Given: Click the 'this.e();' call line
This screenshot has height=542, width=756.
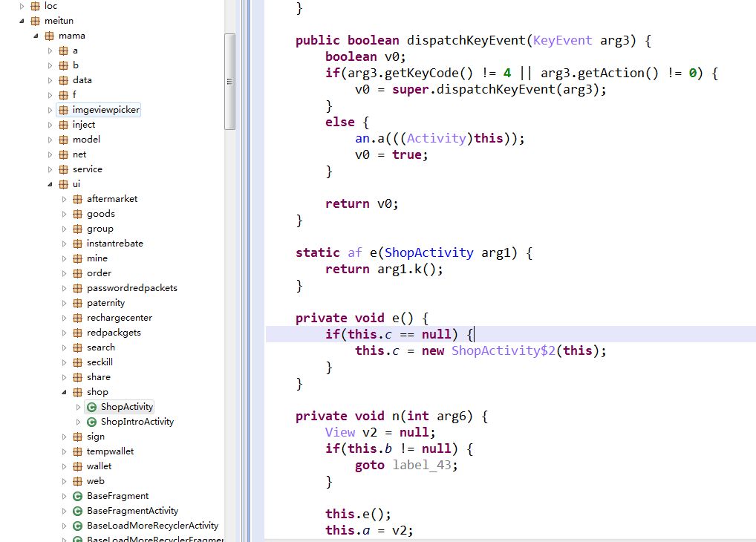Looking at the screenshot, I should pos(358,514).
